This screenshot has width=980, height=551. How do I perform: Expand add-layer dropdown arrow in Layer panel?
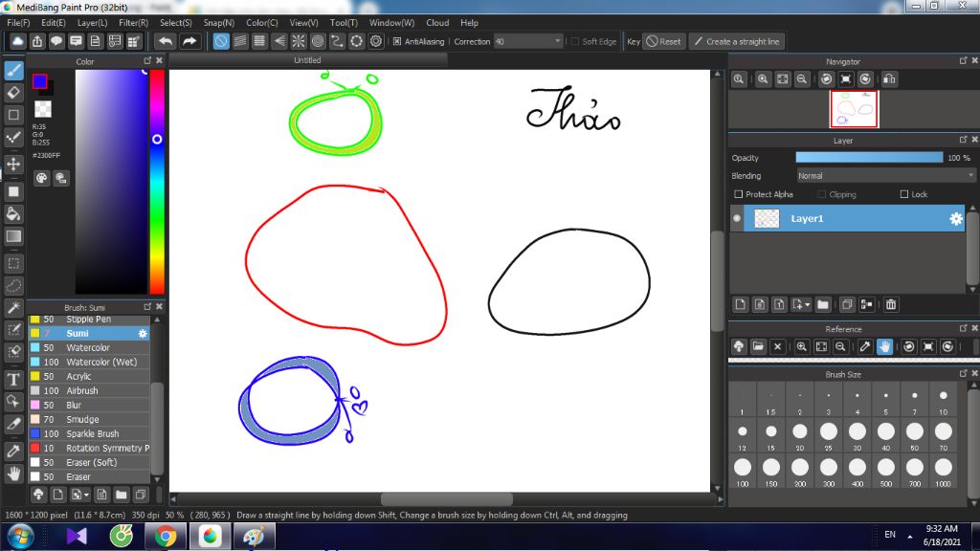[808, 305]
